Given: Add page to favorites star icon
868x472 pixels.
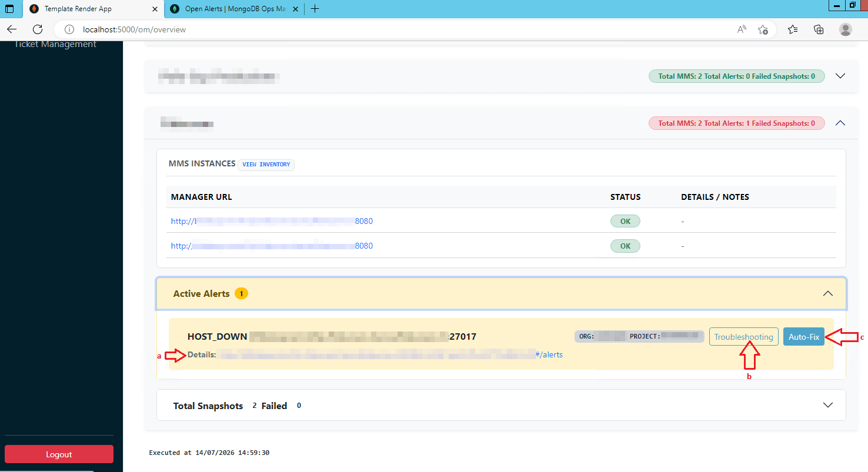Looking at the screenshot, I should tap(763, 29).
